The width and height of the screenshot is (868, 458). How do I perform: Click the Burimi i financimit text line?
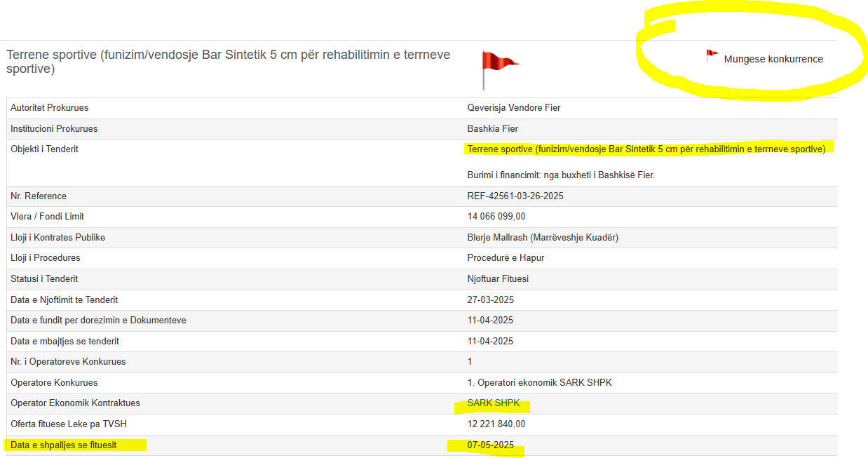pos(561,175)
